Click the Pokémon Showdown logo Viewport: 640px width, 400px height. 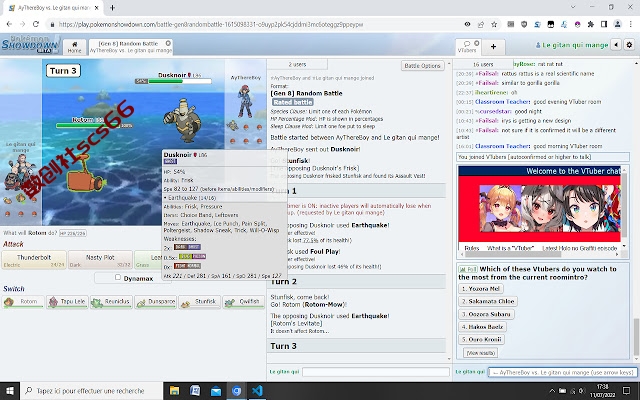(30, 44)
